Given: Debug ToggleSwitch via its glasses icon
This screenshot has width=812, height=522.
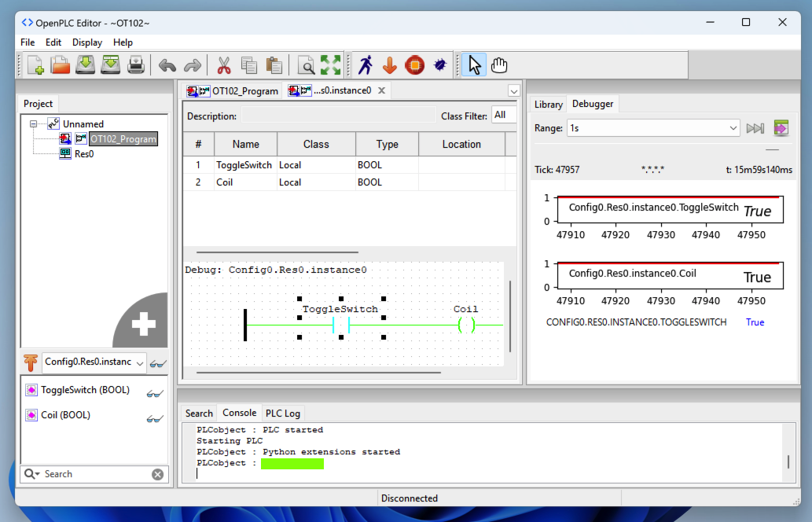Looking at the screenshot, I should point(155,394).
